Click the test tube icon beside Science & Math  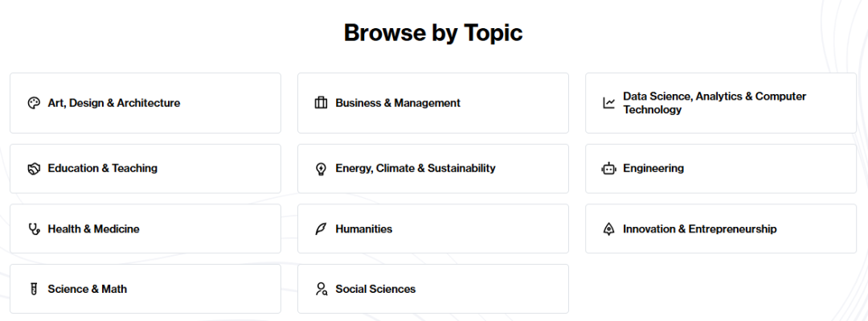(x=34, y=289)
